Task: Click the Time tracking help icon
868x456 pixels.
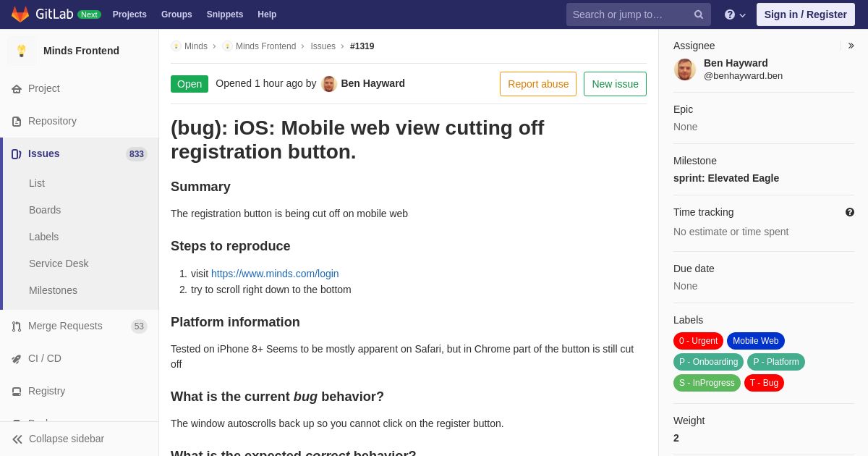Action: (x=850, y=212)
